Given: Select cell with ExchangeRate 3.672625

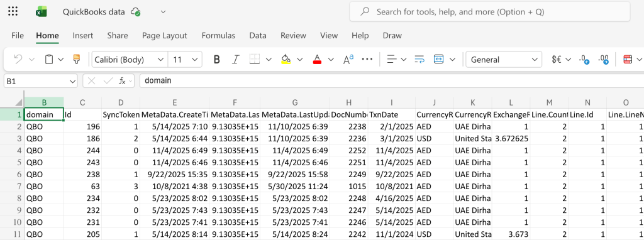Looking at the screenshot, I should tap(511, 138).
